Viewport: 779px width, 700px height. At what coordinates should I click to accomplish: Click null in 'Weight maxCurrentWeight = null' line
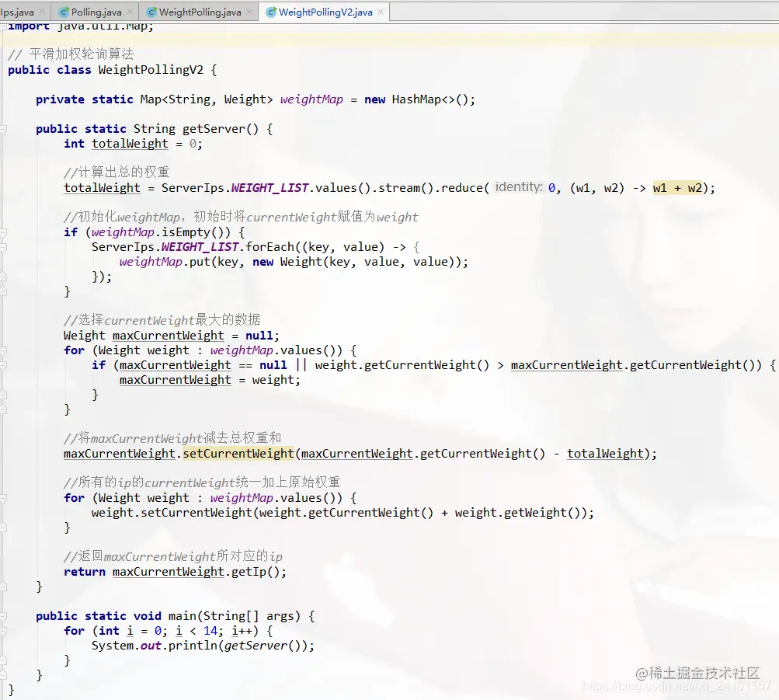(x=259, y=336)
